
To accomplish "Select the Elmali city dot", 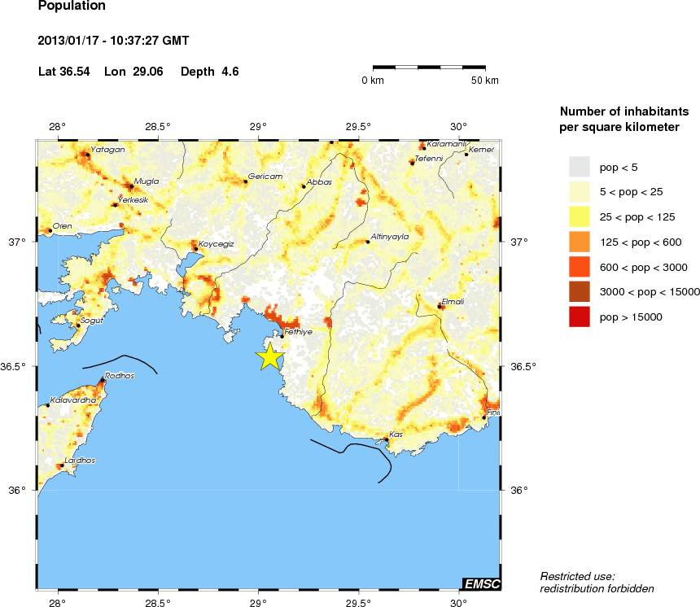I will 440,307.
